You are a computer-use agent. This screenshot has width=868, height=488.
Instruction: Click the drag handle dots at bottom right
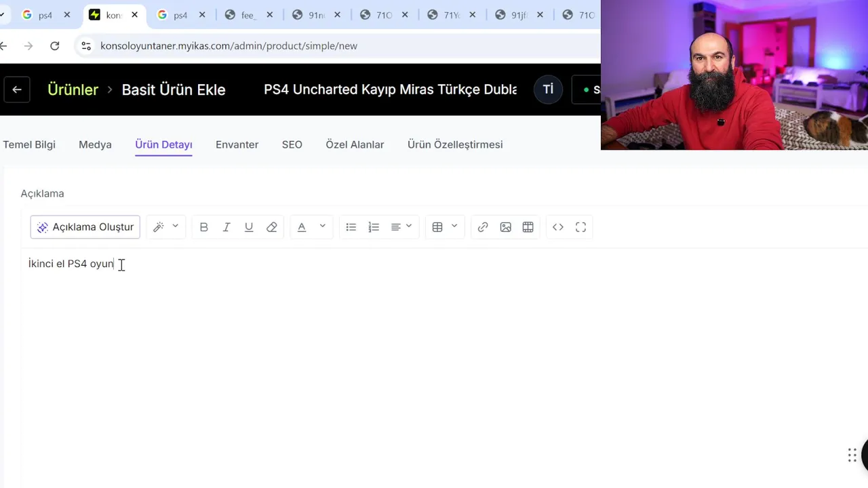click(x=852, y=455)
